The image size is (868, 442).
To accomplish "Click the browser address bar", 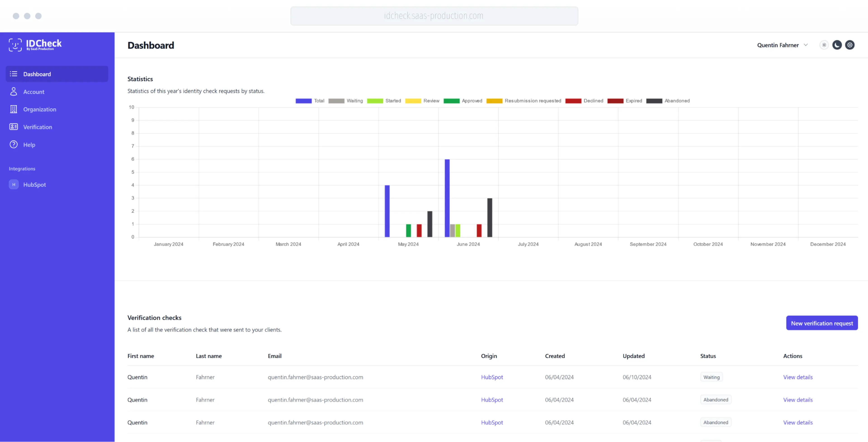I will coord(434,16).
